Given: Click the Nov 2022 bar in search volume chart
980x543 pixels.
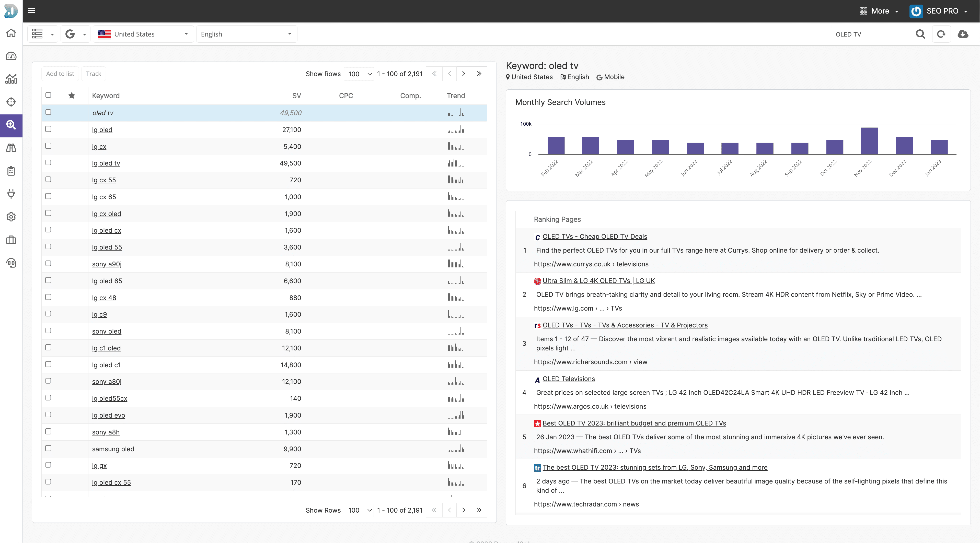Looking at the screenshot, I should [x=869, y=141].
